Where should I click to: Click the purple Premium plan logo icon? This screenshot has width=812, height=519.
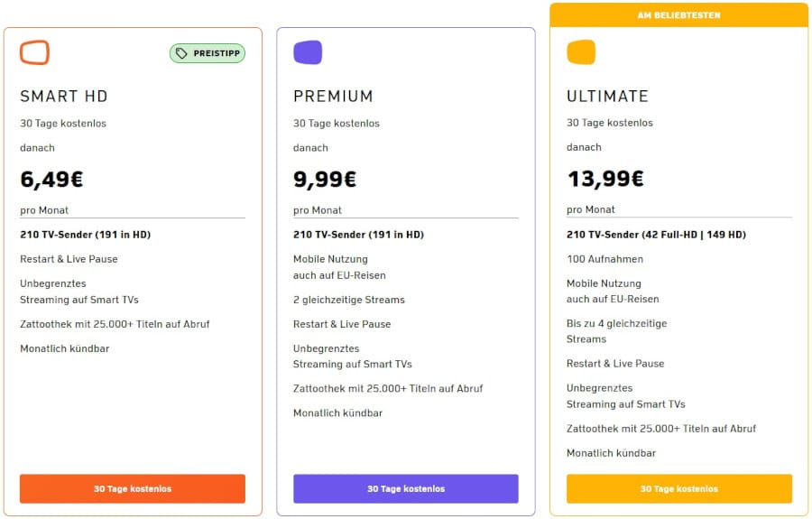point(308,52)
